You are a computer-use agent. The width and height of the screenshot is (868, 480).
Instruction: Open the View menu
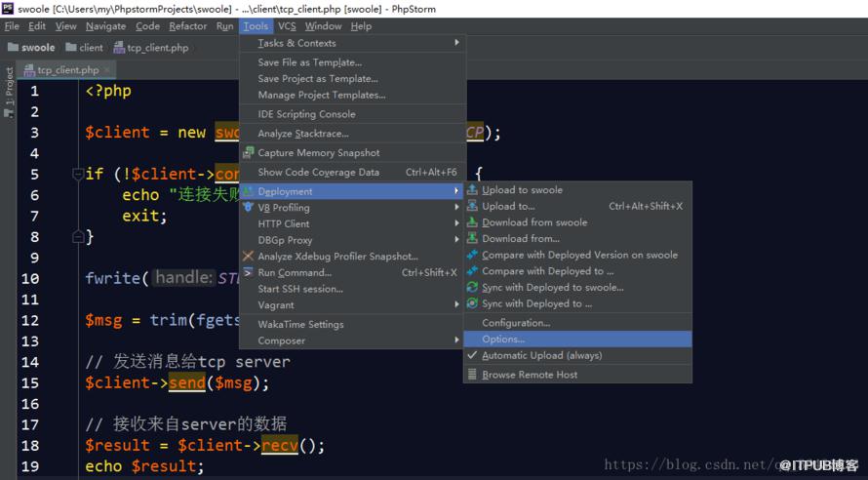coord(66,26)
